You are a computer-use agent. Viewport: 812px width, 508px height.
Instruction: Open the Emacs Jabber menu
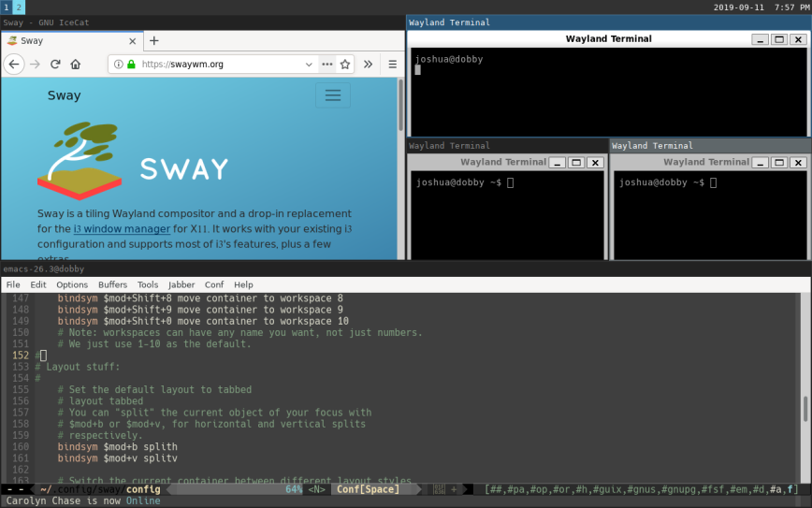(181, 284)
